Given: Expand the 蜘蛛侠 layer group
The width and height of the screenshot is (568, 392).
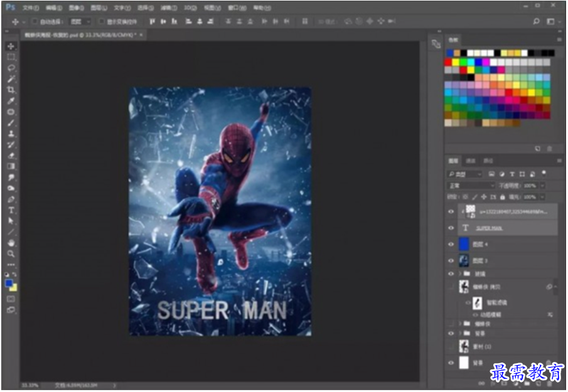Looking at the screenshot, I should (x=461, y=324).
